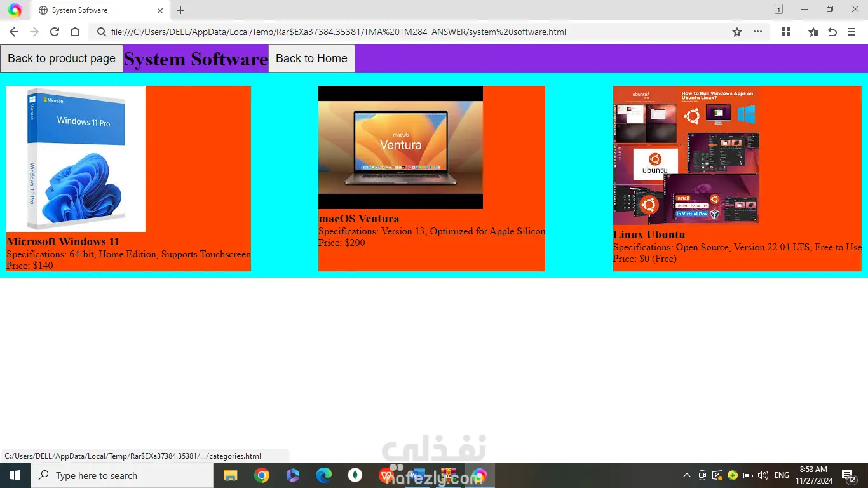Click the Microsoft Windows 11 title
Viewport: 868px width, 488px height.
63,241
